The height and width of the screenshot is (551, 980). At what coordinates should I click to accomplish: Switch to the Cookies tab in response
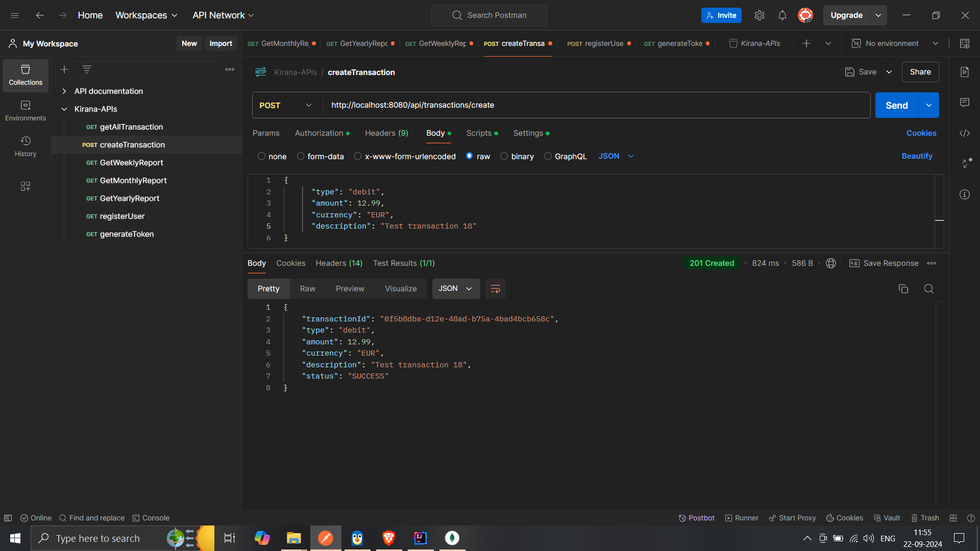291,262
